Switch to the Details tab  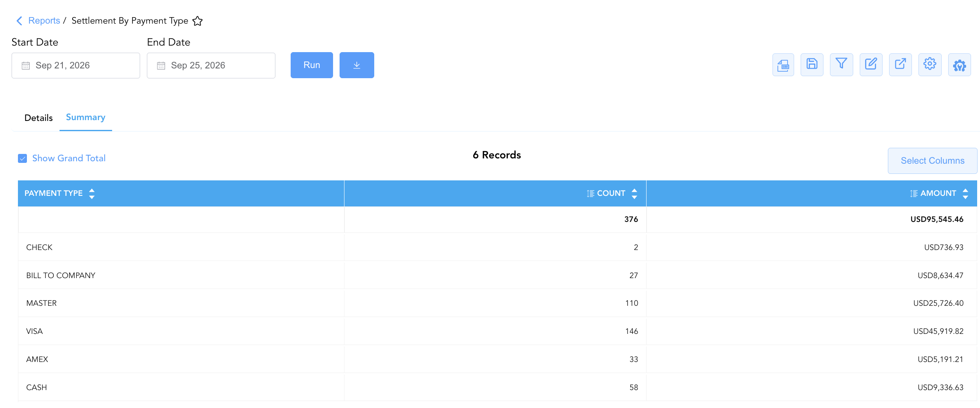[39, 118]
